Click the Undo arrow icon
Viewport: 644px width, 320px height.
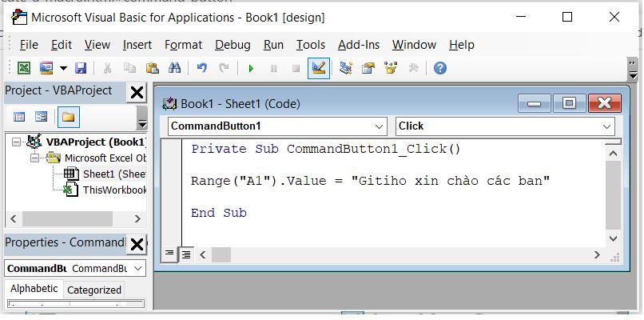[201, 68]
